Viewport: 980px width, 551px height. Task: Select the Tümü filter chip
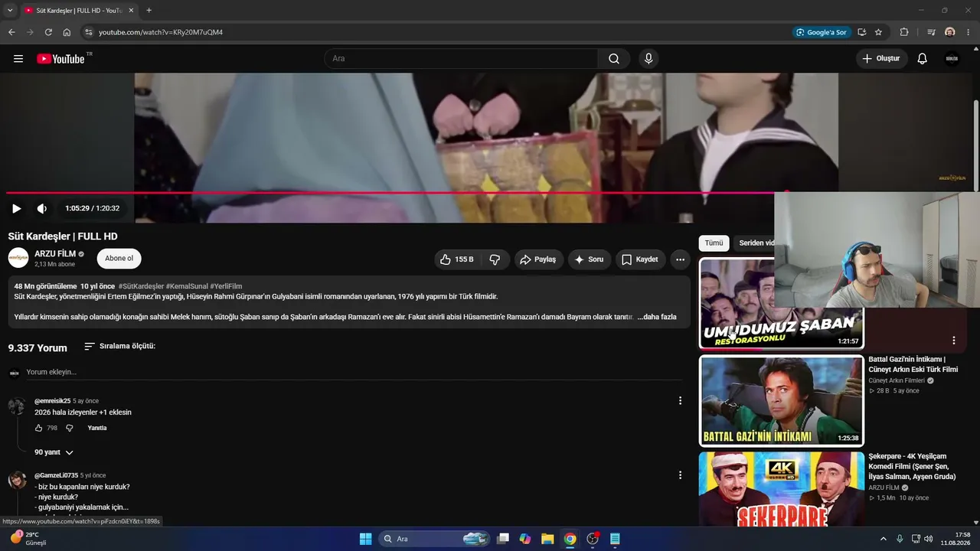(714, 243)
